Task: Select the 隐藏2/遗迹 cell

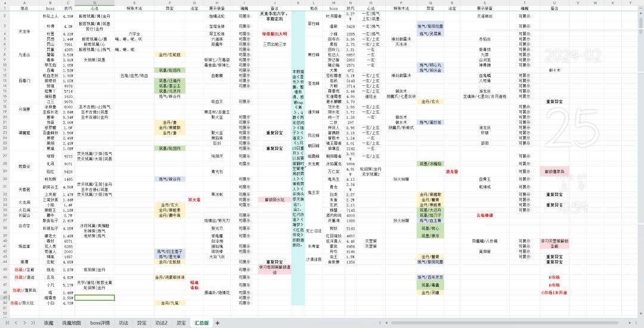Action: 24,277
